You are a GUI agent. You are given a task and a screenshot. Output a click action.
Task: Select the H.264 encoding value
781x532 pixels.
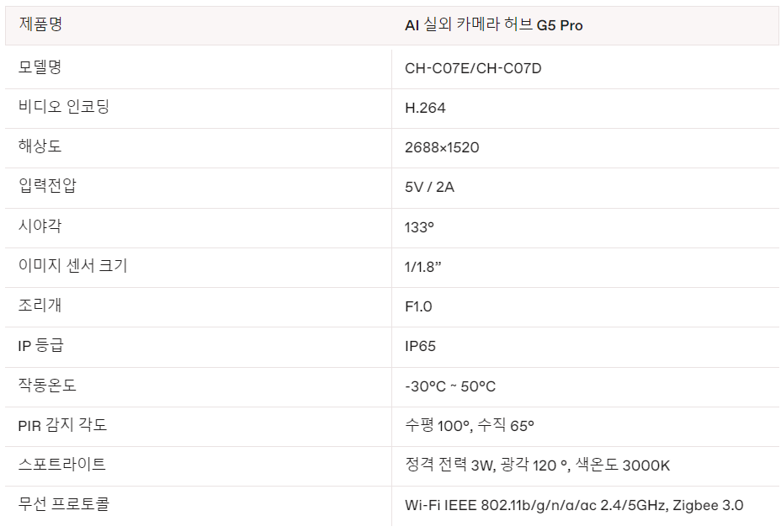425,108
